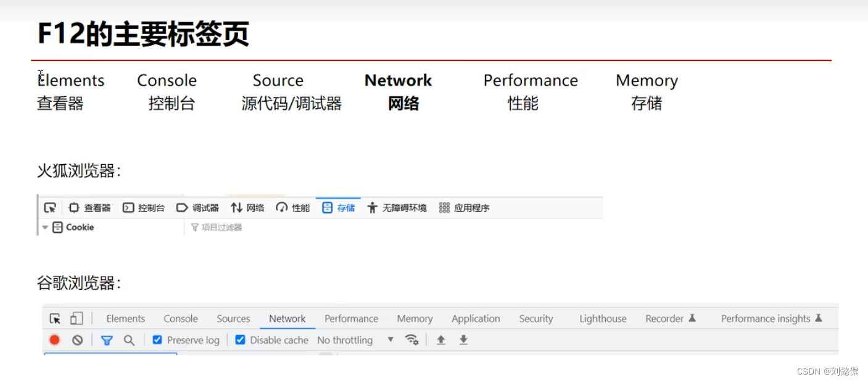The width and height of the screenshot is (868, 382).
Task: Click slide heading text Source
Action: pyautogui.click(x=278, y=80)
